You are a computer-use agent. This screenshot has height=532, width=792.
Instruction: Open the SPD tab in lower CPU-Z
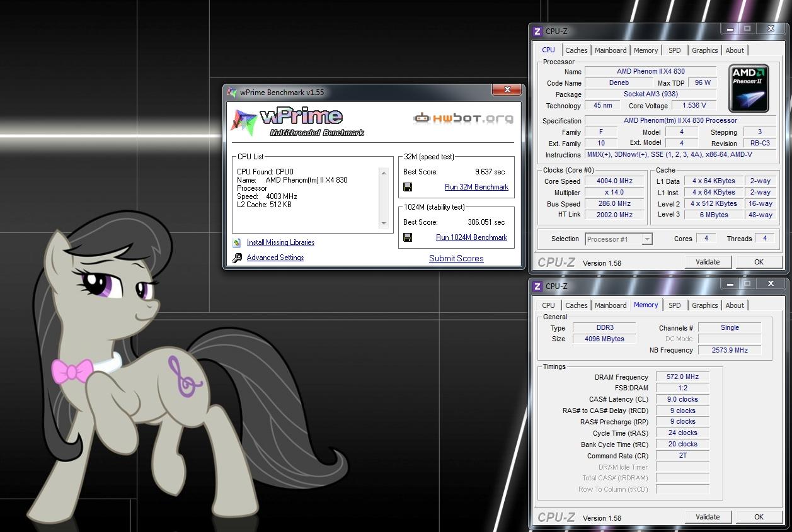click(675, 305)
